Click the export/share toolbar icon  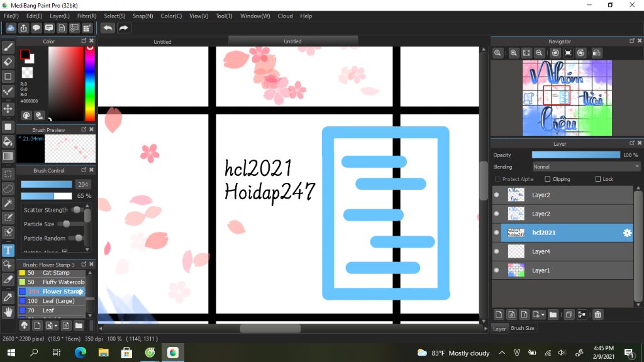(x=23, y=28)
